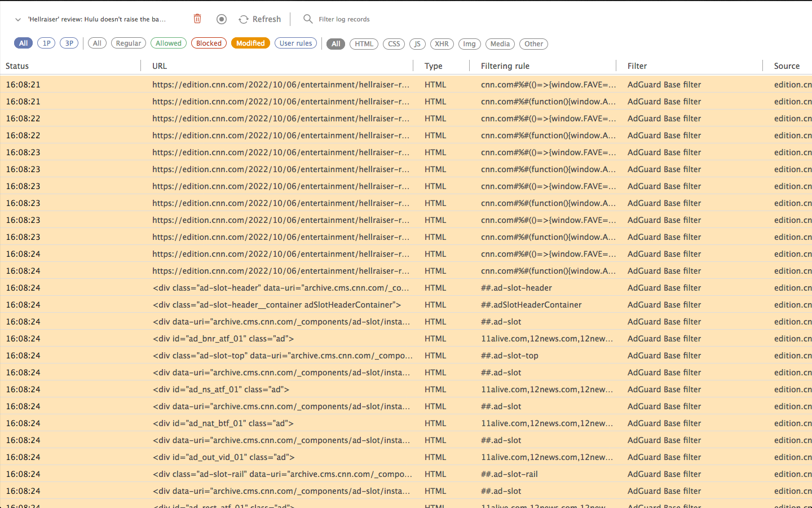Click the Refresh circular arrows icon

point(244,19)
